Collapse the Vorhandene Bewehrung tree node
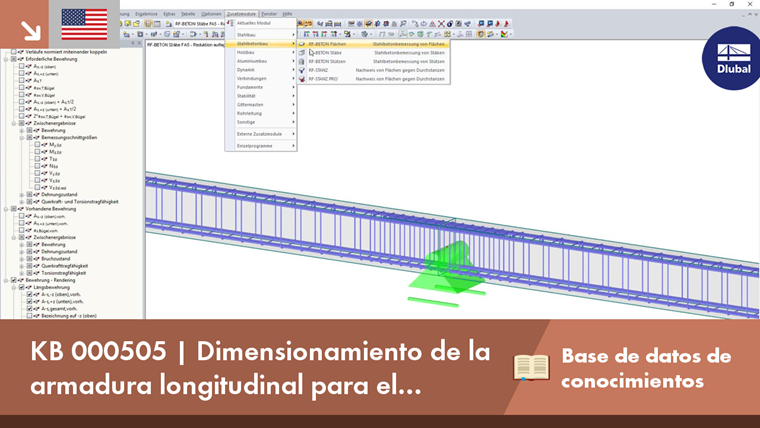This screenshot has height=428, width=760. click(6, 209)
